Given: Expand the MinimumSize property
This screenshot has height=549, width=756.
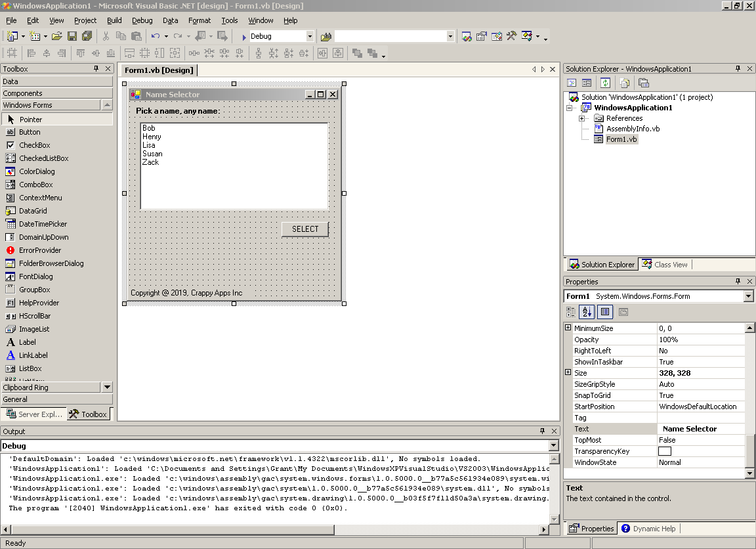Looking at the screenshot, I should coord(568,328).
